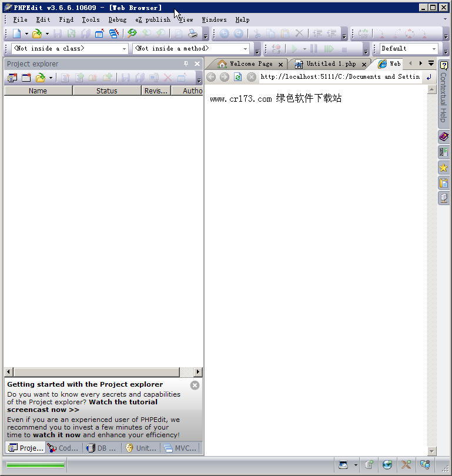Open the eZ publish menu

pyautogui.click(x=153, y=20)
